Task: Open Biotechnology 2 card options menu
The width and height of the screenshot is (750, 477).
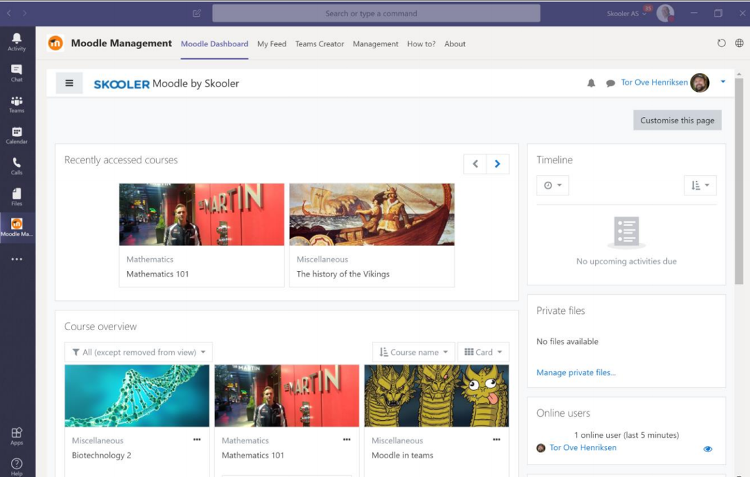Action: (x=197, y=439)
